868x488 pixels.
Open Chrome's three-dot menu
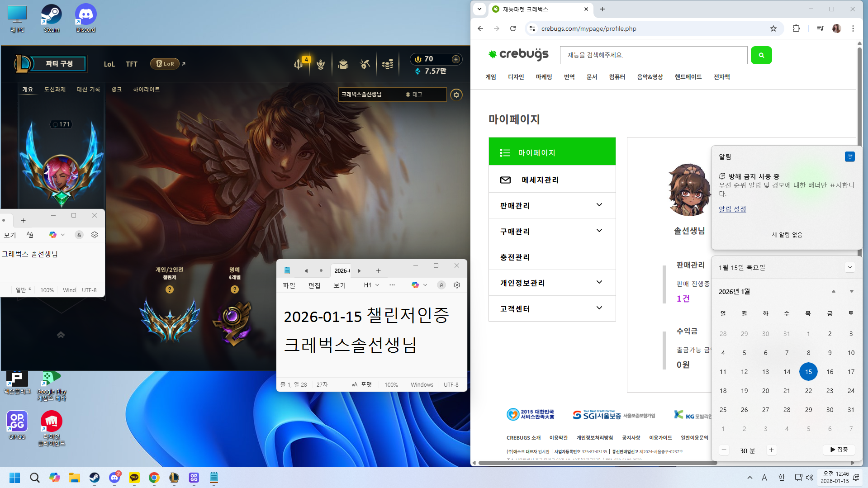(x=853, y=28)
